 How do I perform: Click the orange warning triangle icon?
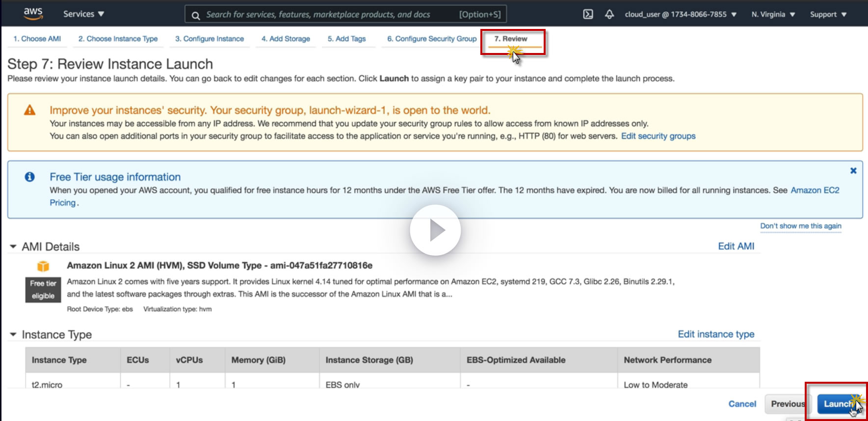[30, 110]
